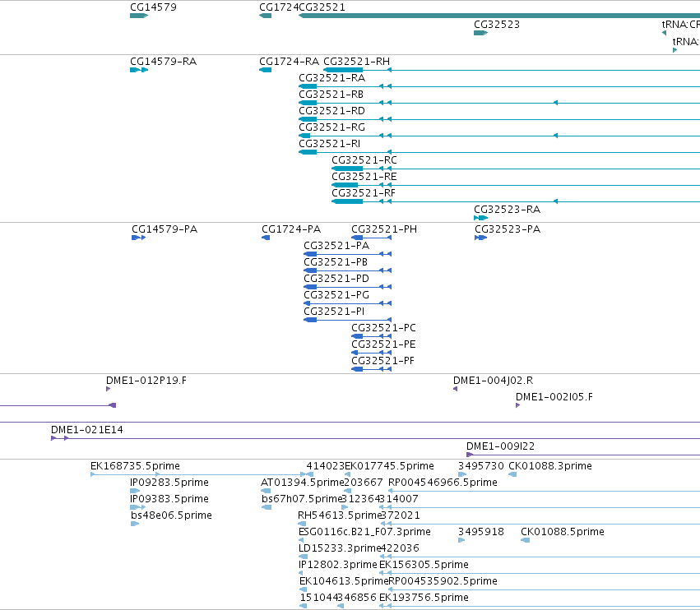Select protein CG32523-PA
This screenshot has width=700, height=610.
(508, 229)
